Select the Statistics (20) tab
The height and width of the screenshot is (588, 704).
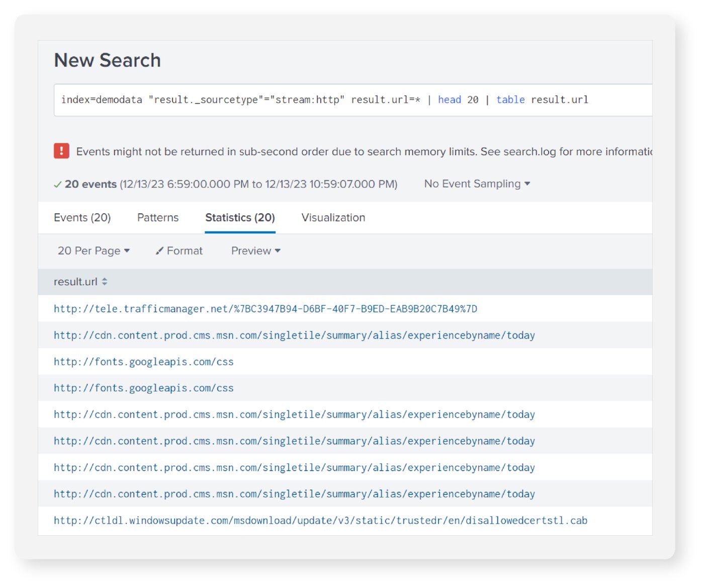click(x=240, y=217)
